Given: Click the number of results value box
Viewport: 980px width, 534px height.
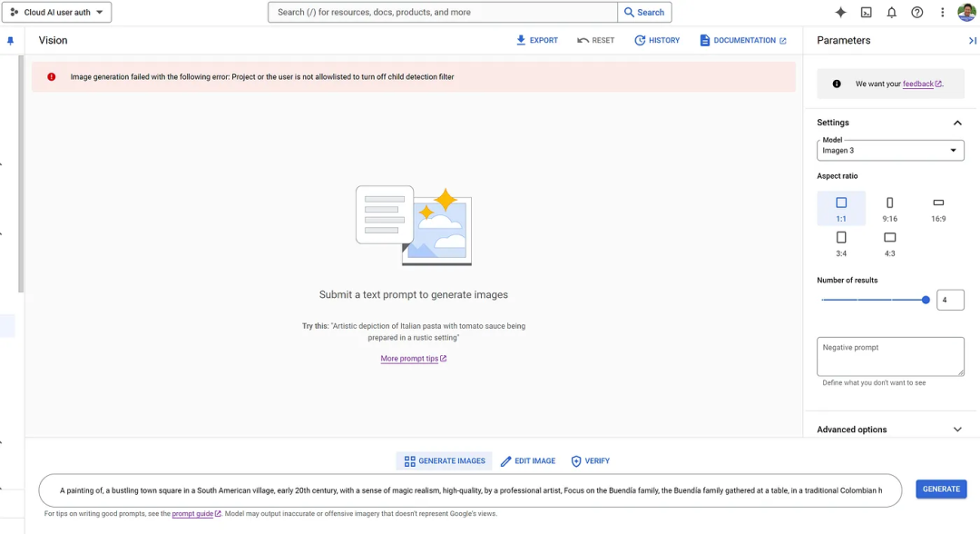Looking at the screenshot, I should [x=950, y=300].
